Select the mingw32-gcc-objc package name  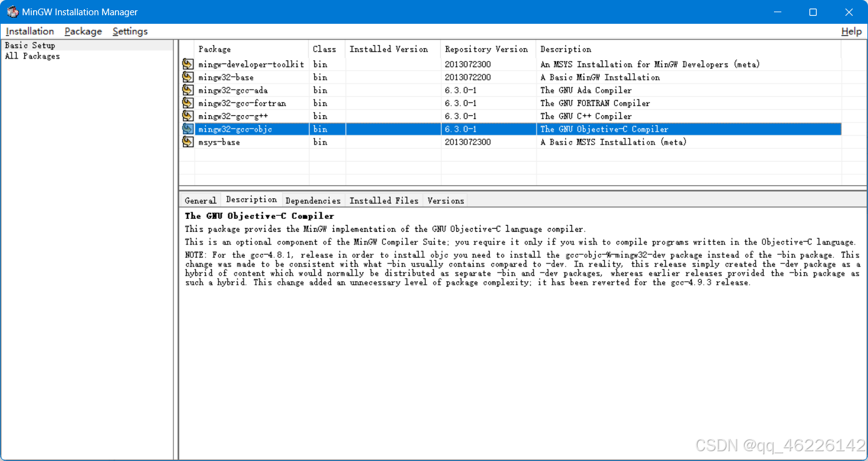235,129
